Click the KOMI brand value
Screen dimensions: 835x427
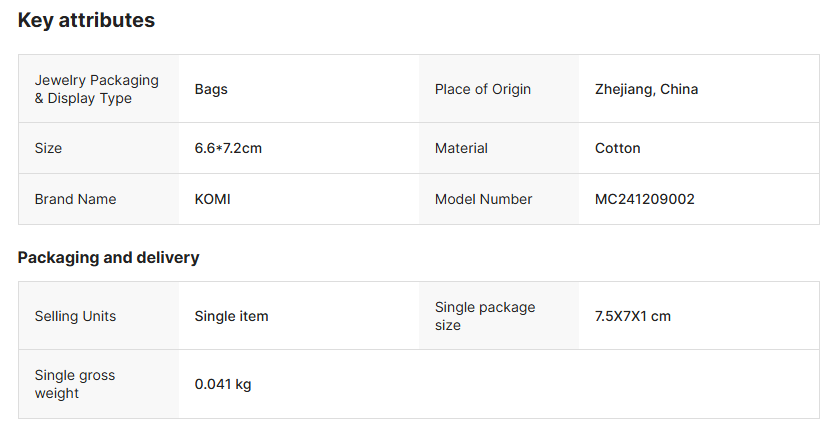point(213,199)
